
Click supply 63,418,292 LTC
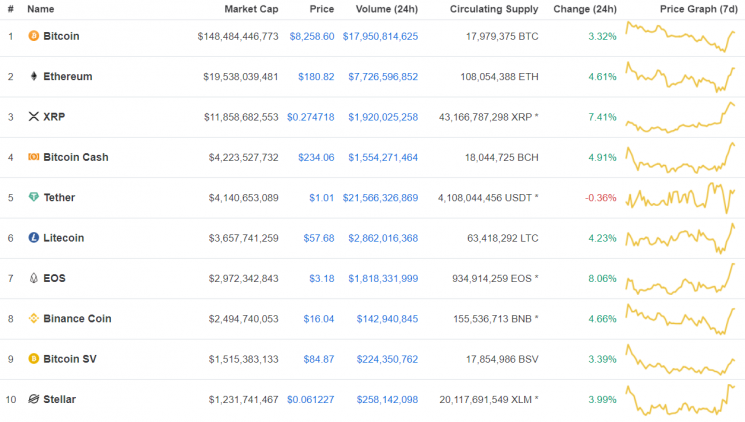[503, 238]
